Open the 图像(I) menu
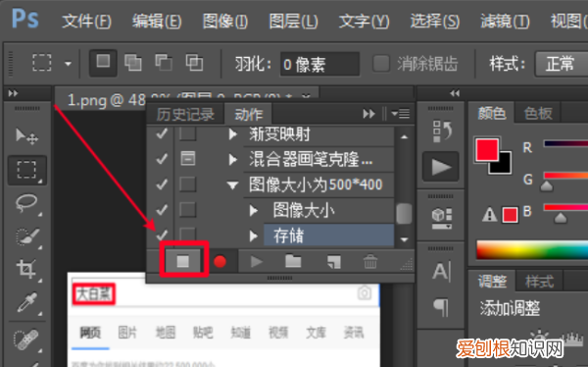This screenshot has width=588, height=367. (x=225, y=21)
